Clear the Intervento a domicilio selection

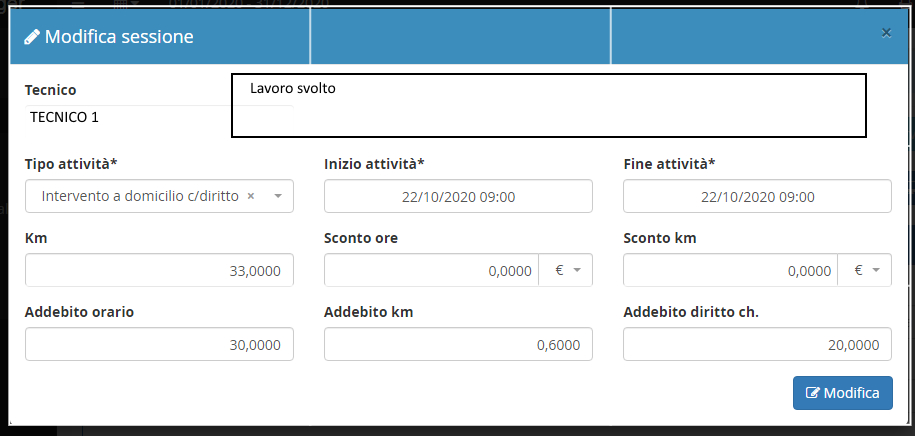(x=251, y=196)
